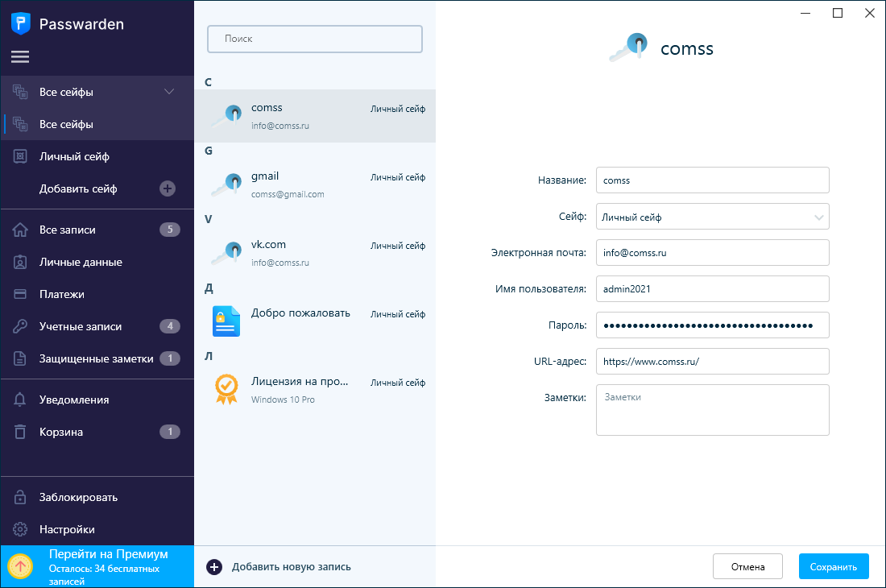Open the hamburger menu
This screenshot has height=588, width=886.
[x=20, y=56]
